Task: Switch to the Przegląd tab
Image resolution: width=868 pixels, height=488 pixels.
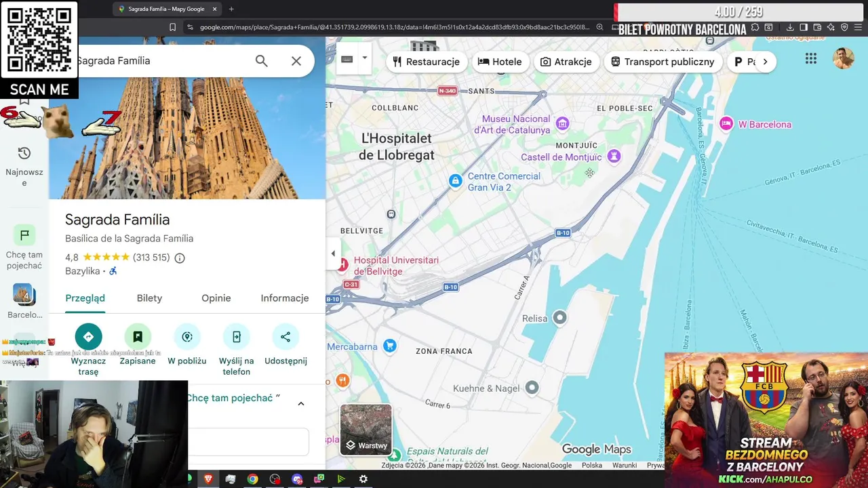Action: pos(85,298)
